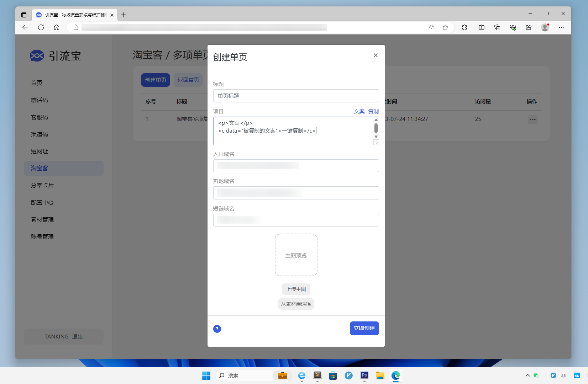Click 从素材库选择 button
The height and width of the screenshot is (384, 588).
pos(296,304)
